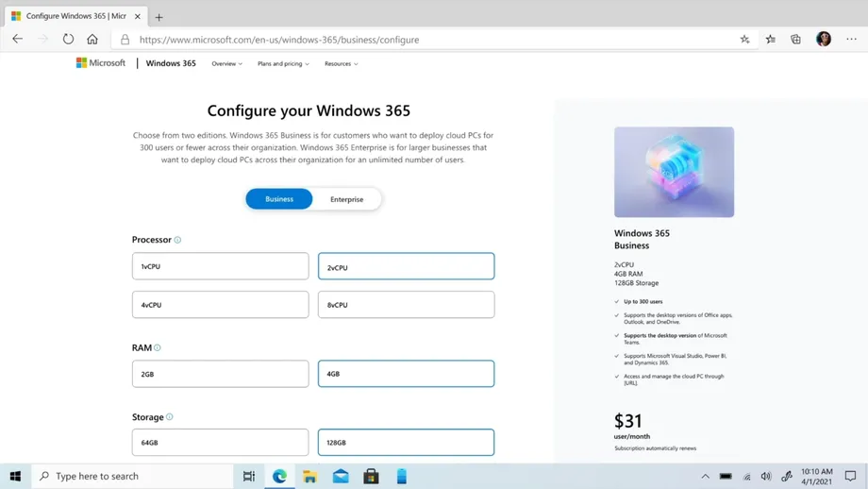868x489 pixels.
Task: View site info via the lock icon
Action: 125,40
